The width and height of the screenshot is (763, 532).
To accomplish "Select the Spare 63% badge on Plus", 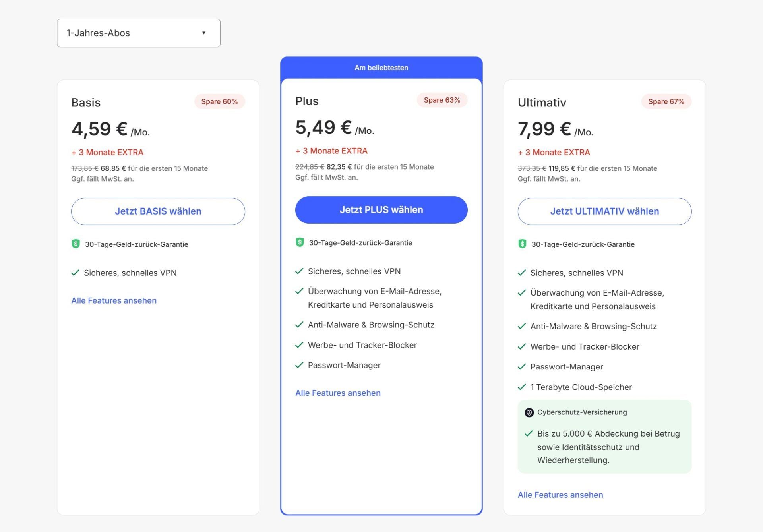I will 442,100.
